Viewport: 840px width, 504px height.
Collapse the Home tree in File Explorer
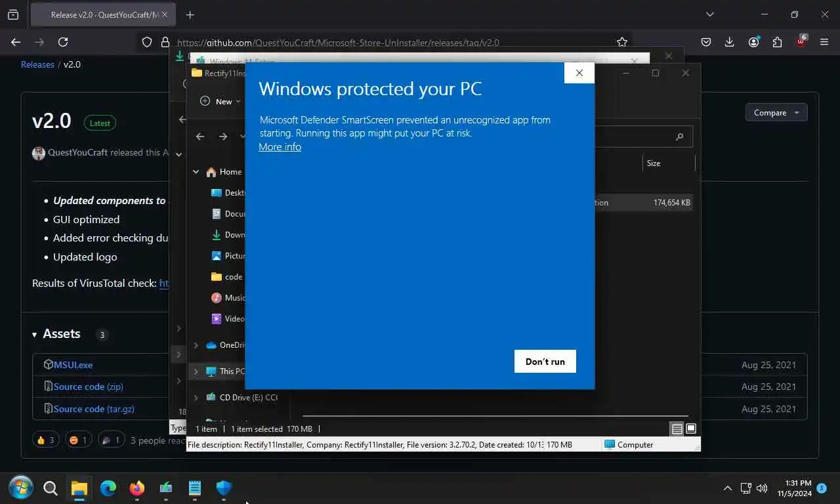tap(196, 172)
